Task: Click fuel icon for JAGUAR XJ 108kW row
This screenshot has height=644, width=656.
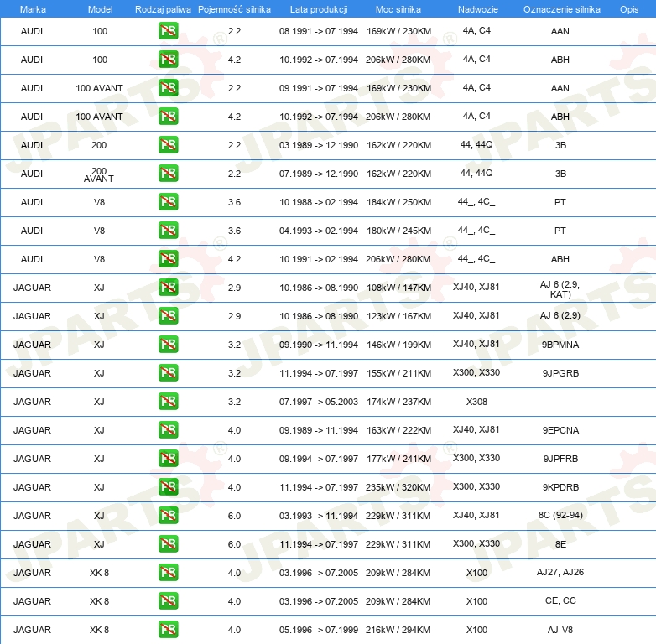Action: (x=168, y=288)
